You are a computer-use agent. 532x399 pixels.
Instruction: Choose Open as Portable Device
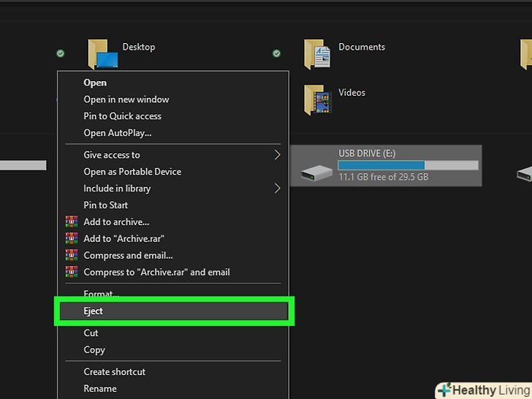[x=173, y=172]
